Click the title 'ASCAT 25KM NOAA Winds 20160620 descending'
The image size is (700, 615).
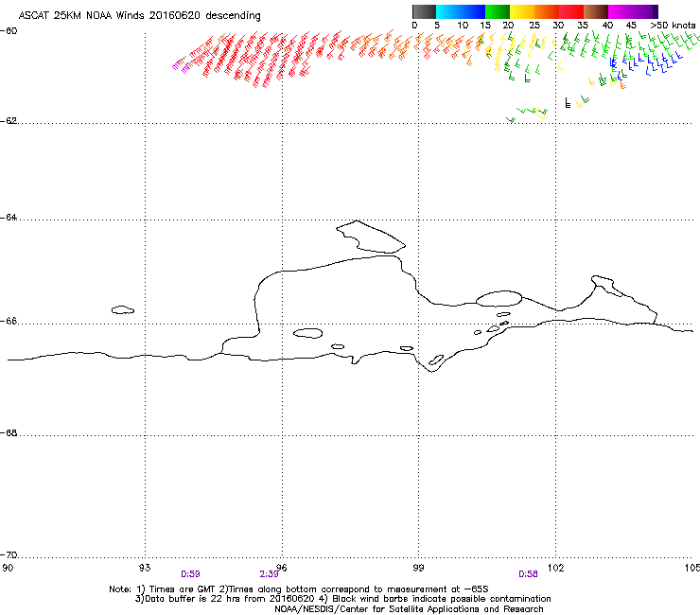click(x=139, y=16)
